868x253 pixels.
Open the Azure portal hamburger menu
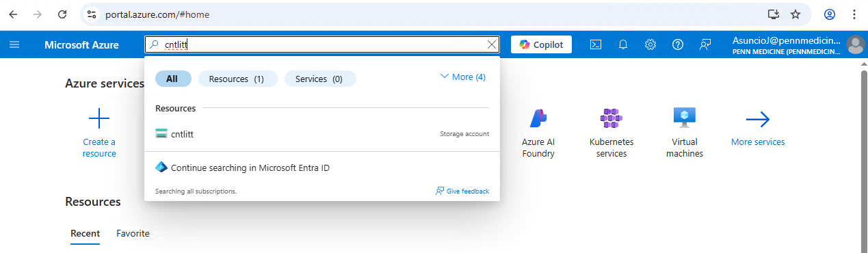[x=14, y=44]
